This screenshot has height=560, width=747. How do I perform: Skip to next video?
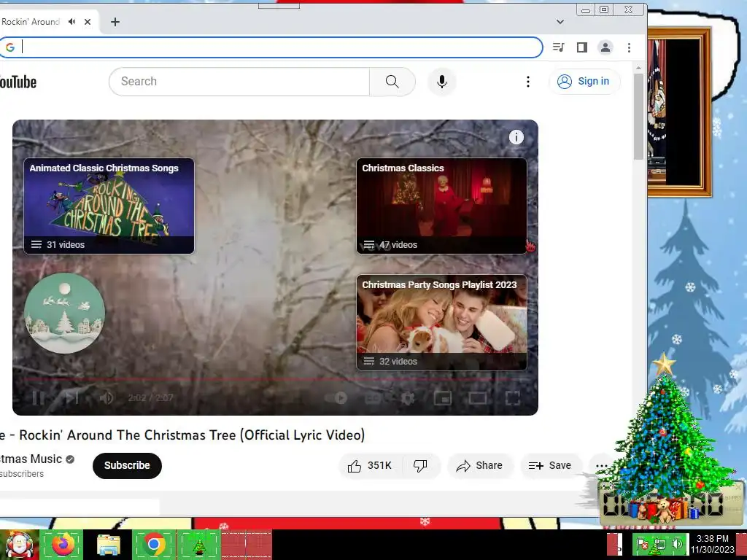(71, 397)
